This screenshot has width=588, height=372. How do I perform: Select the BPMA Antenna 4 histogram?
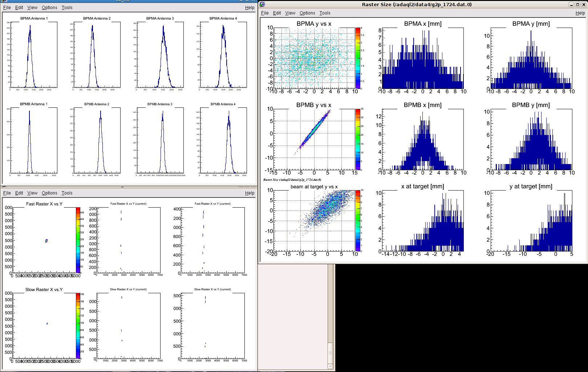(224, 55)
